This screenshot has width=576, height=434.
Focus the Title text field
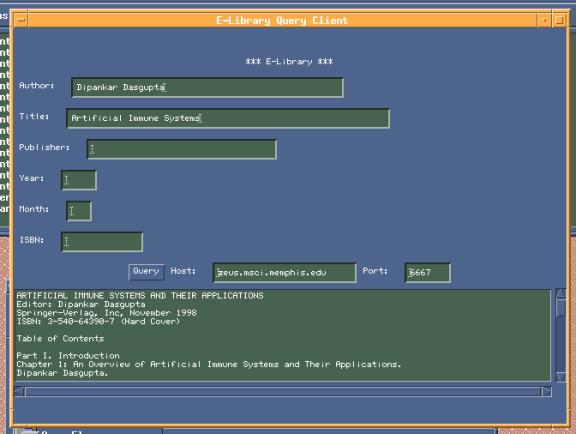[x=228, y=118]
